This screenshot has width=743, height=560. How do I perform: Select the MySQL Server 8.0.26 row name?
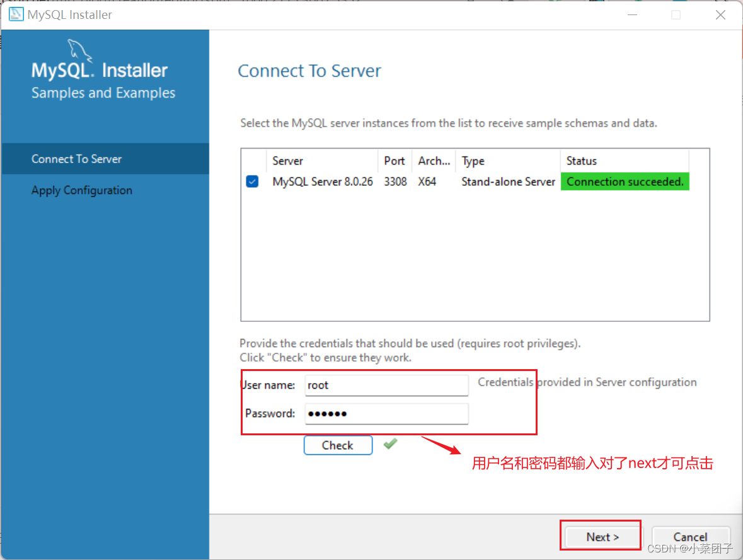point(323,181)
